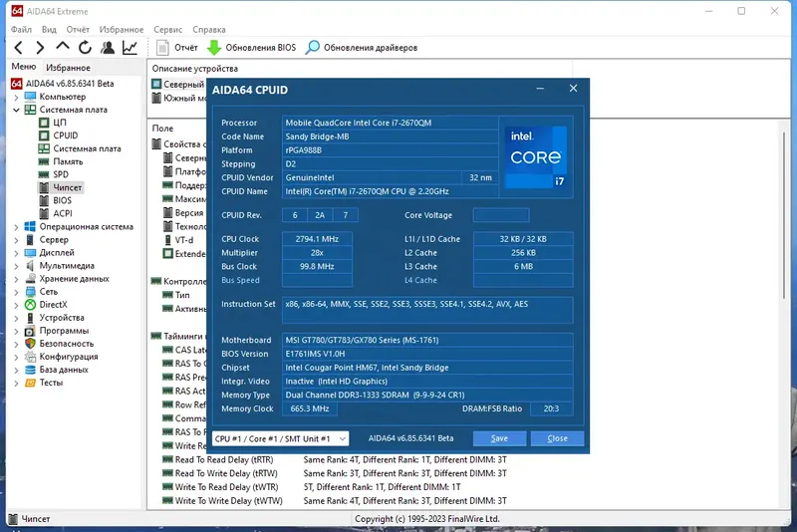Open the Сервис menu
The image size is (797, 532).
coord(167,30)
